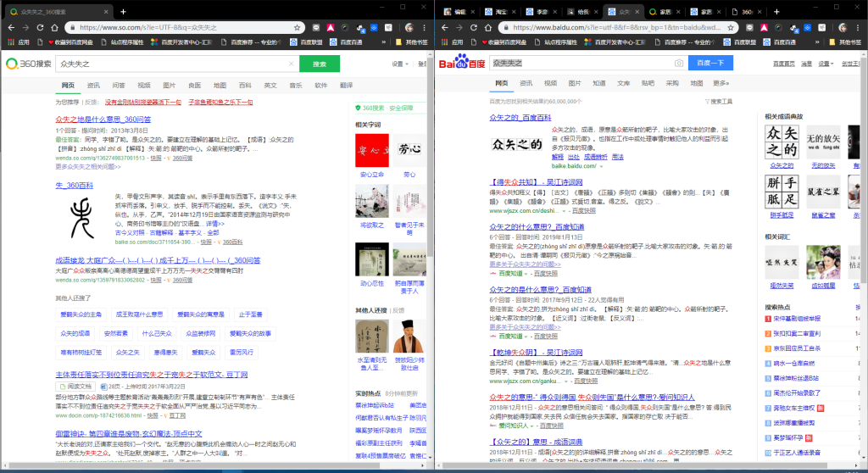Viewport: 868px width, 473px height.
Task: Click suggestion 成王败寇什么意思 on 360
Action: coord(139,314)
